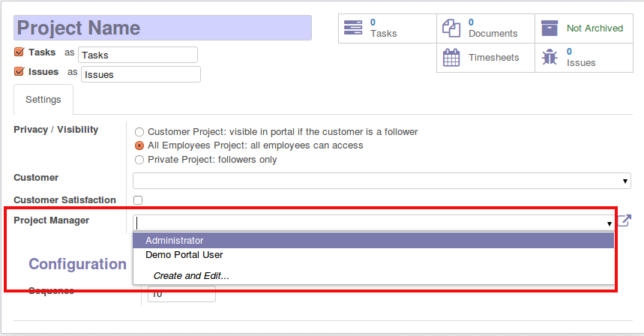The image size is (644, 336).
Task: Click the Tasks stat icon
Action: pyautogui.click(x=353, y=28)
